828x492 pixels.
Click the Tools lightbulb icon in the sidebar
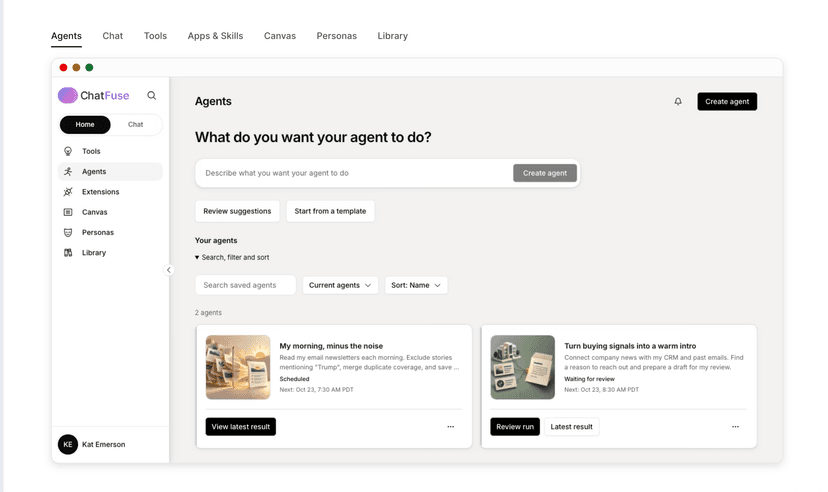[68, 151]
